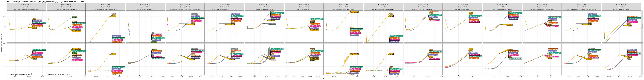Click the x-axis label N below the plots

[x=324, y=78]
